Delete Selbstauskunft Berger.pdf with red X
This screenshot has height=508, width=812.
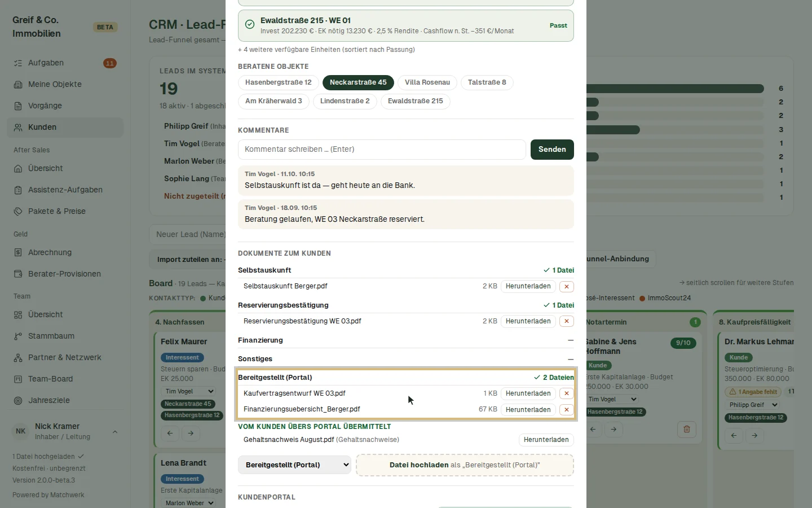[566, 287]
